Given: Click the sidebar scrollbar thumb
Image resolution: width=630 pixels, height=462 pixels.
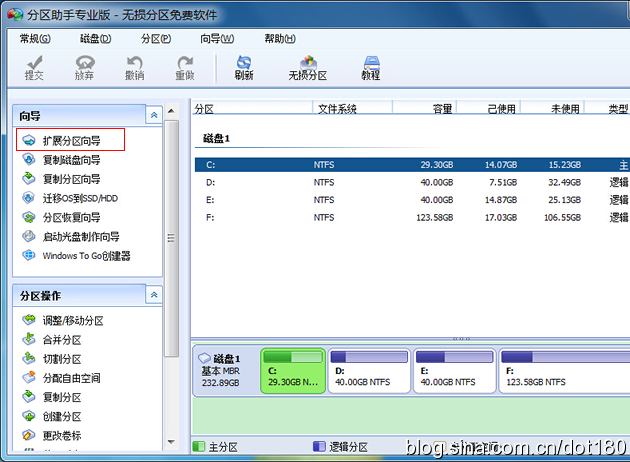Looking at the screenshot, I should click(172, 238).
